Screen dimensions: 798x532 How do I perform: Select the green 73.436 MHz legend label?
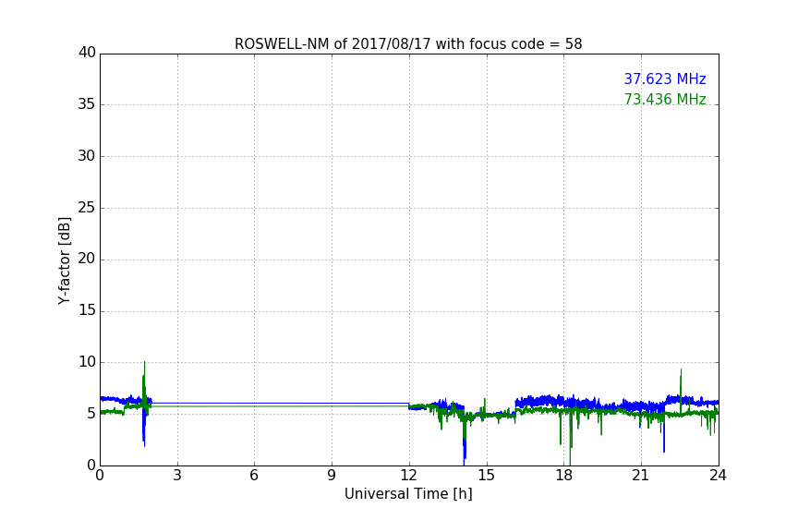tap(665, 99)
